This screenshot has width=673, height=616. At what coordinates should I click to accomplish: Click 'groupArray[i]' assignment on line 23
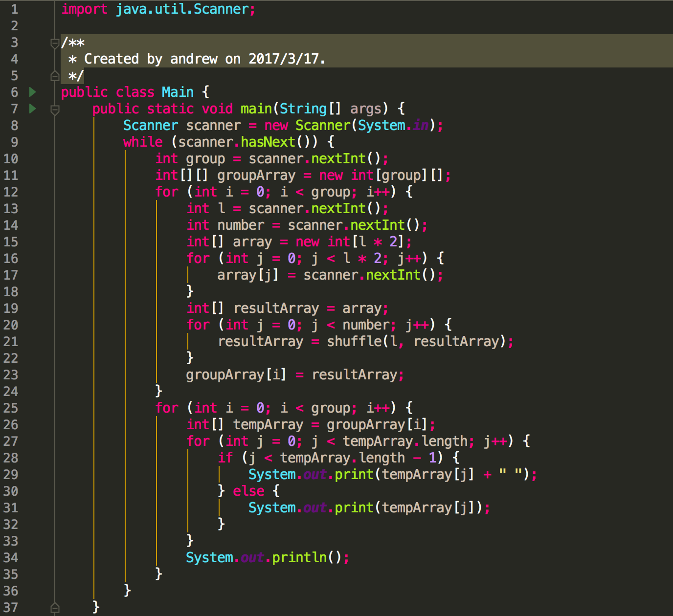pos(236,375)
